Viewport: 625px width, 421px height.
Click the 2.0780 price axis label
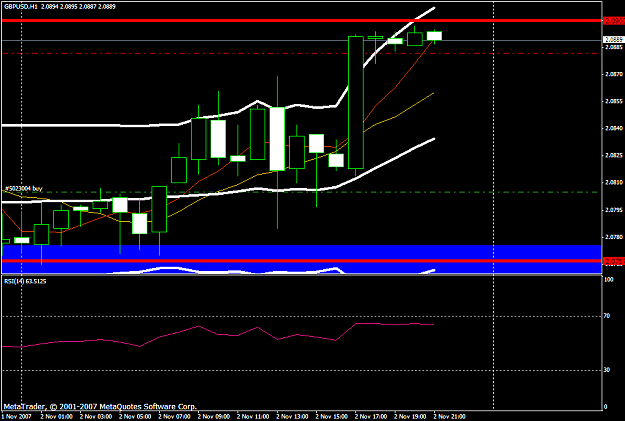tap(614, 237)
